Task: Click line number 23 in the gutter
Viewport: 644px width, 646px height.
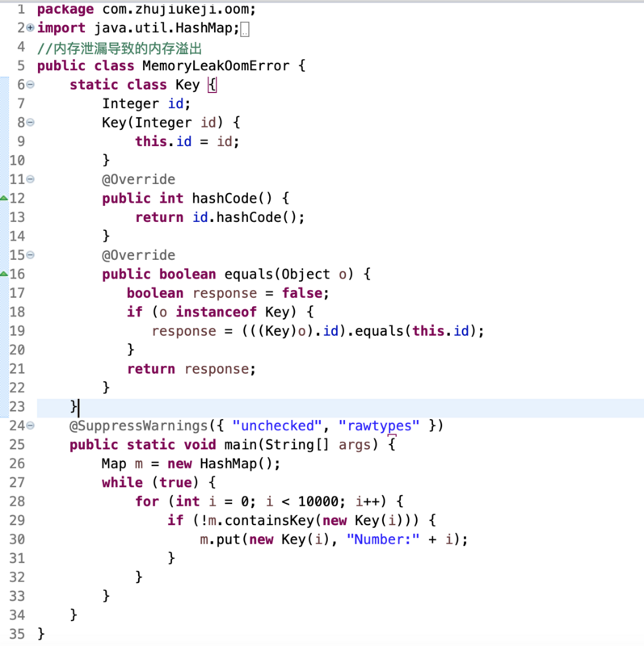Action: click(17, 407)
